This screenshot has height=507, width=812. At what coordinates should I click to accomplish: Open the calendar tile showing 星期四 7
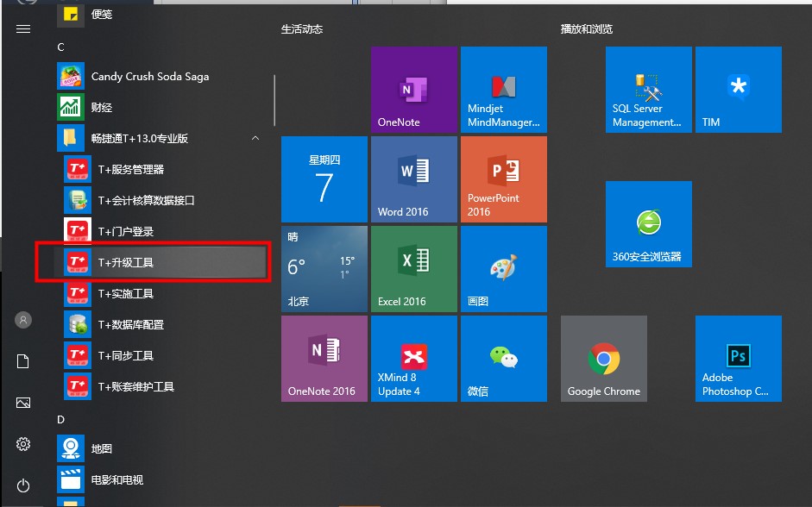coord(324,179)
